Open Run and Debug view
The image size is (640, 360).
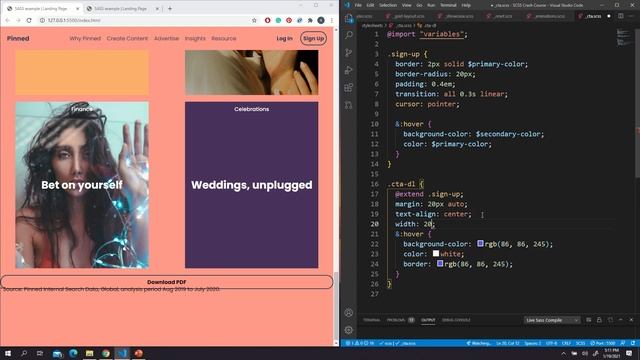(x=349, y=70)
